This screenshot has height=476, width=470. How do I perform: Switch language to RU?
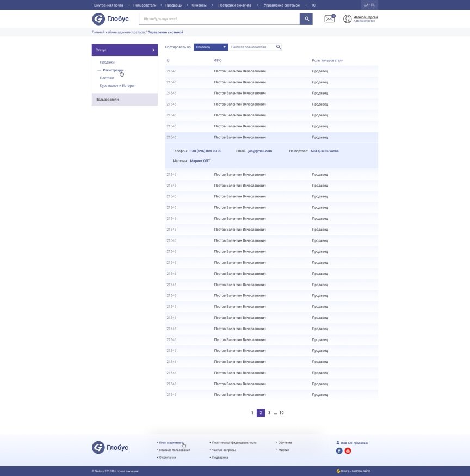coord(373,5)
